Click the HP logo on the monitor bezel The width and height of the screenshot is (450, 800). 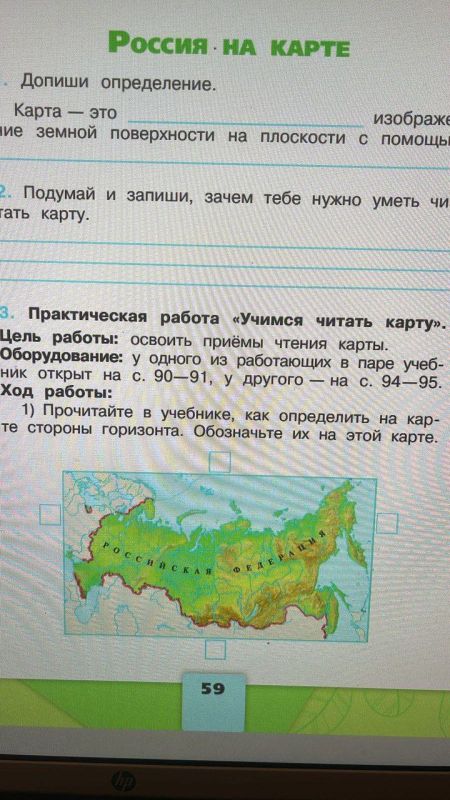coord(123,783)
